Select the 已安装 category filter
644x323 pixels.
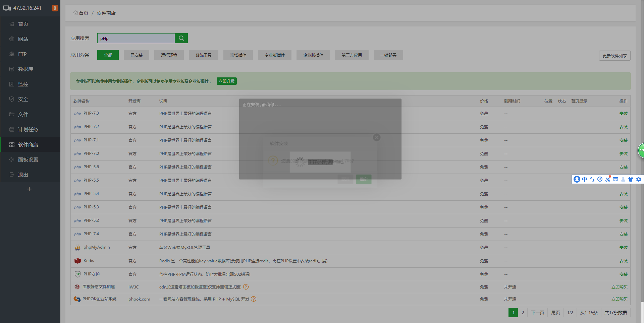click(x=137, y=55)
